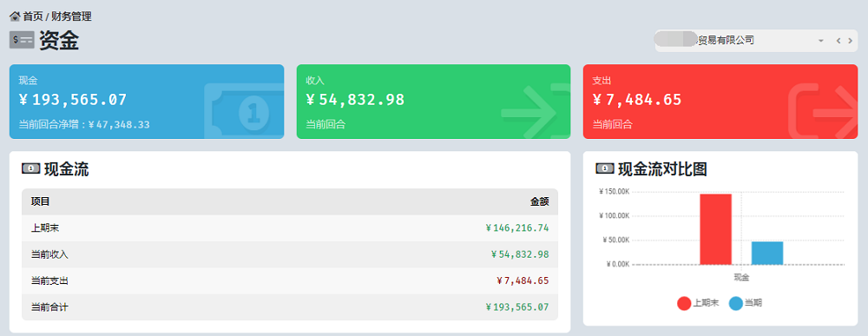Screen dimensions: 868x336
Task: Go to next company with right chevron
Action: point(851,41)
